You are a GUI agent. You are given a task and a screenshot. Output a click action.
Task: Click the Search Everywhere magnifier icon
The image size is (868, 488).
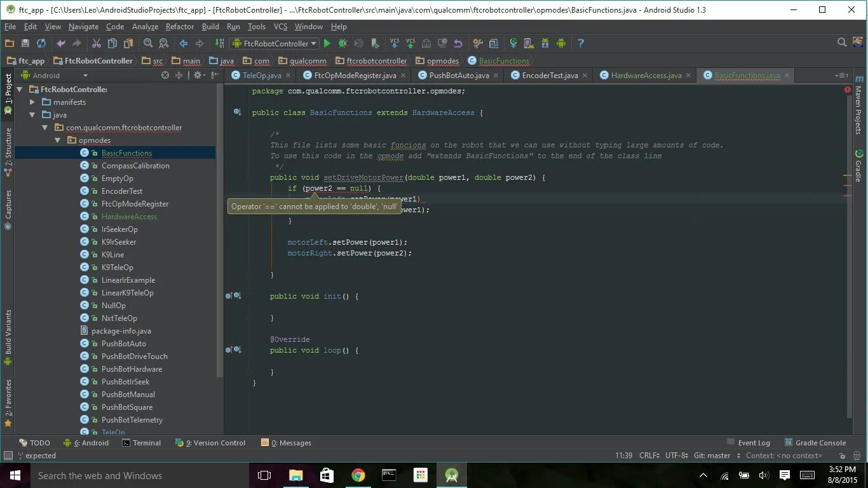pyautogui.click(x=842, y=43)
